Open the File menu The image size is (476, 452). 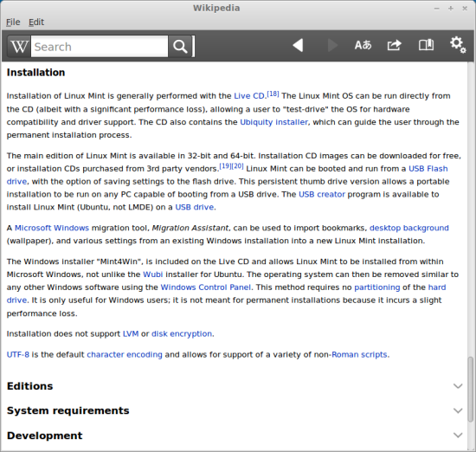click(x=13, y=23)
